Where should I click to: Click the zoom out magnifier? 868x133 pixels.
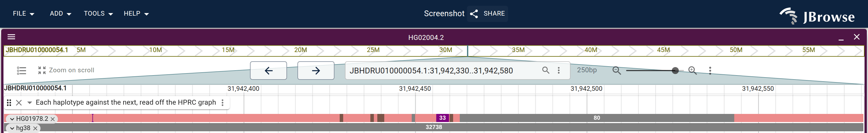tap(616, 70)
